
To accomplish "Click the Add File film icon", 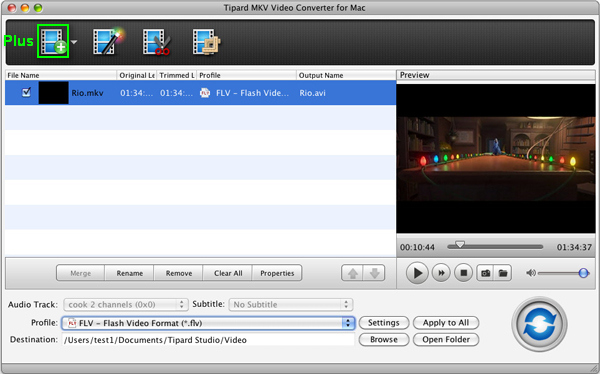I will [53, 41].
